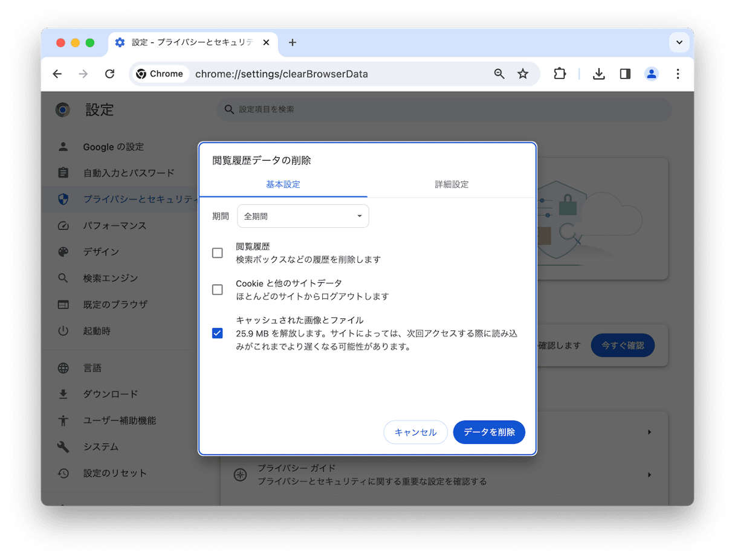Click the zoom magnifier icon in address bar
The image size is (735, 560).
pos(499,74)
